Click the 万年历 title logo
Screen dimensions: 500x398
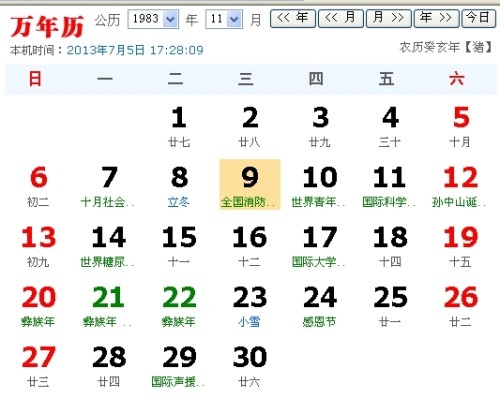click(47, 27)
